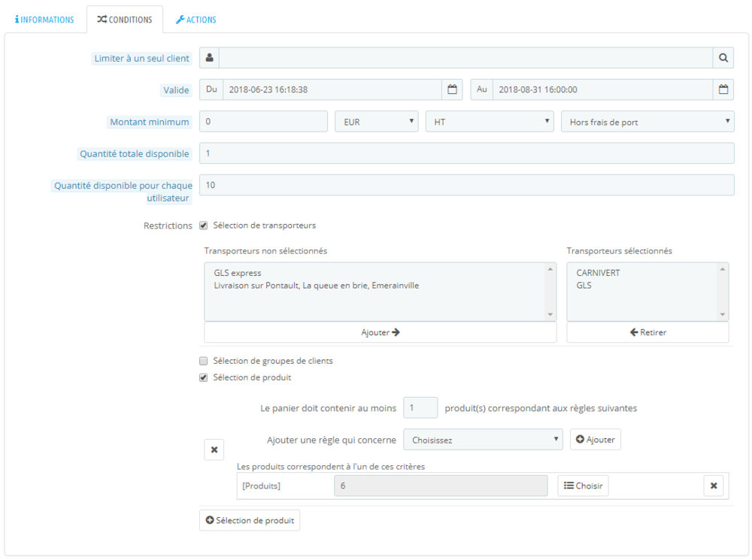Click the Limiter à un seul client label
The height and width of the screenshot is (560, 752).
(141, 59)
